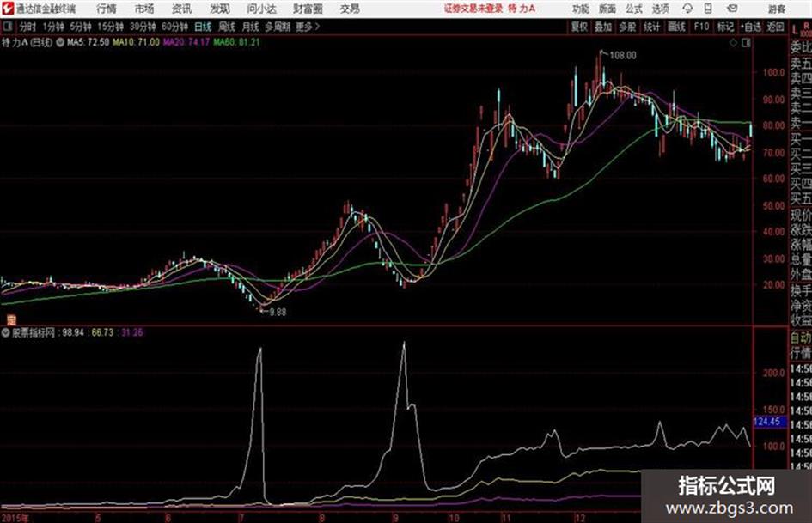The image size is (812, 523).
Task: Click 证券交易未登录 login status link
Action: [473, 9]
